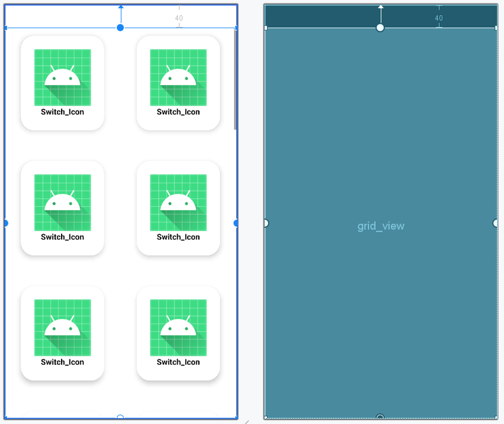Image resolution: width=504 pixels, height=424 pixels.
Task: Click the bottom-right Android robot icon
Action: coord(178,328)
